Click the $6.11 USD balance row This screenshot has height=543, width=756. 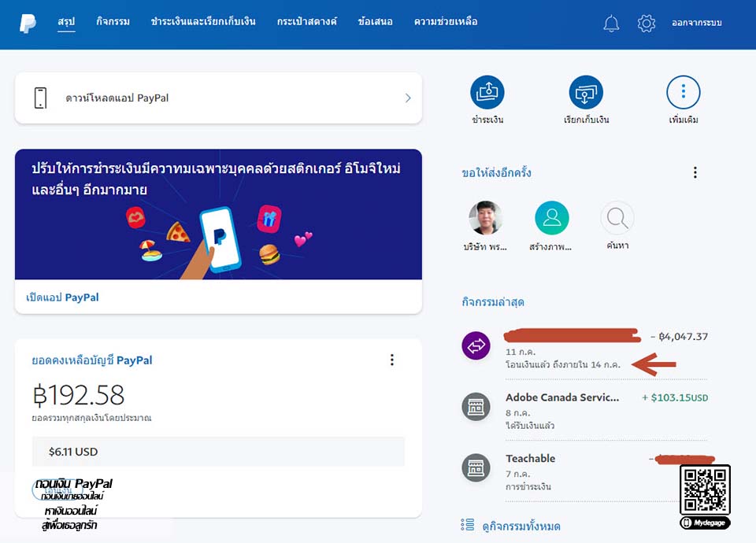point(218,452)
